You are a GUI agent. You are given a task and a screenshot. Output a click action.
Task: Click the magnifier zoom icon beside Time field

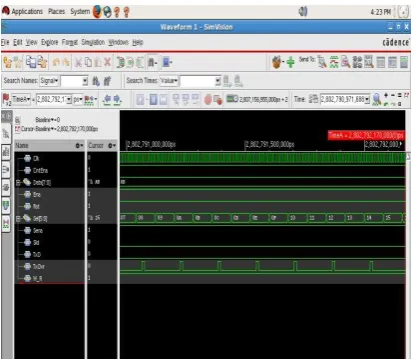click(377, 99)
